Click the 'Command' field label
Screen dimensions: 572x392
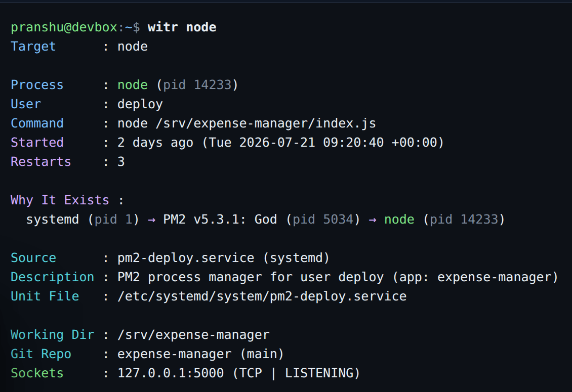click(x=37, y=123)
